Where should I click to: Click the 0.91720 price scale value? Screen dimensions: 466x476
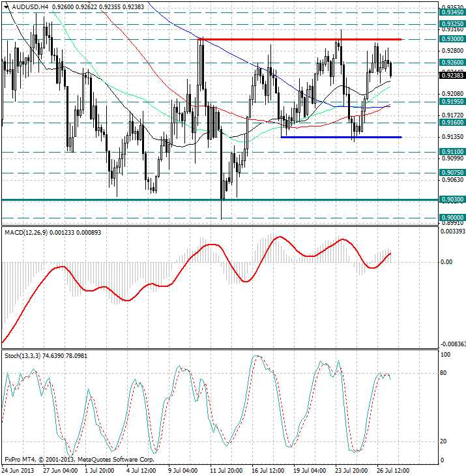pos(453,115)
